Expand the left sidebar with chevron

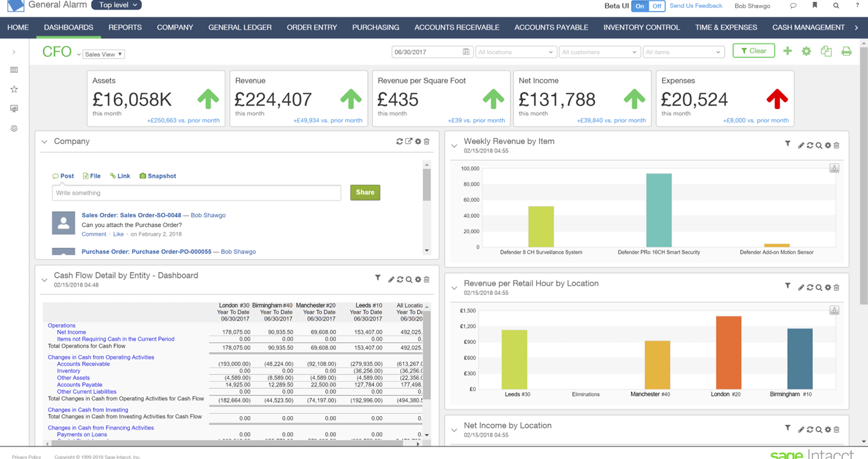pos(14,52)
